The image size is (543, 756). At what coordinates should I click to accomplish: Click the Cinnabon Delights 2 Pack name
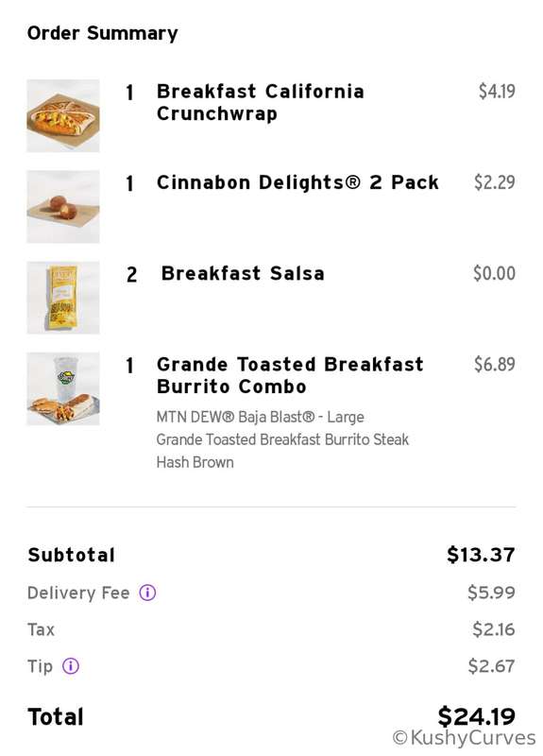[297, 182]
